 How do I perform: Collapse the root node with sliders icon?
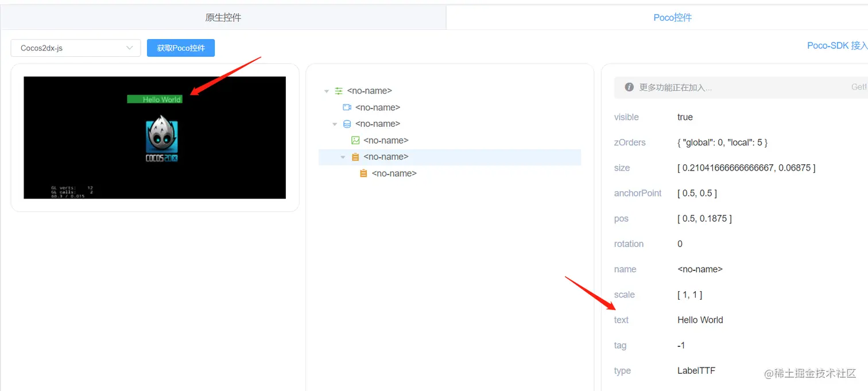pos(327,91)
